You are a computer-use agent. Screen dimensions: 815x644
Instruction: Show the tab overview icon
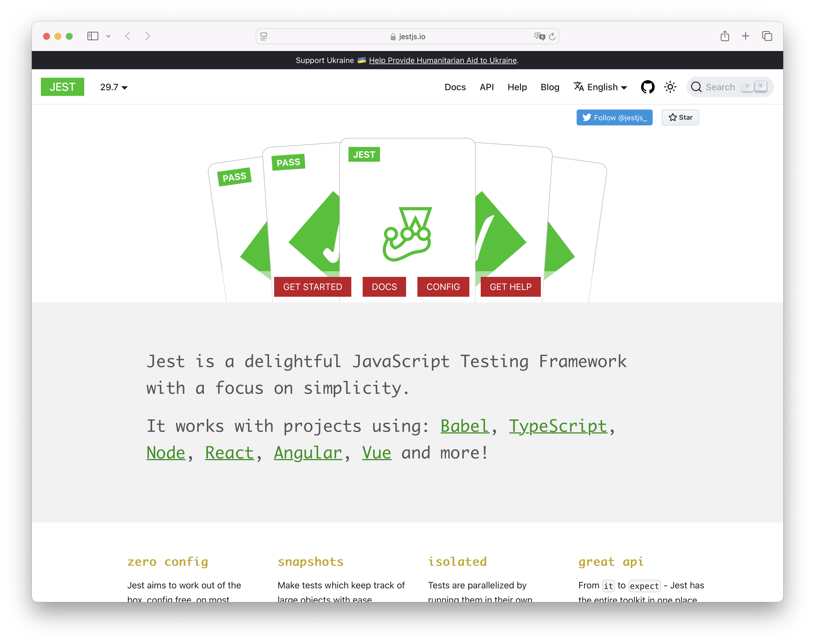point(767,36)
